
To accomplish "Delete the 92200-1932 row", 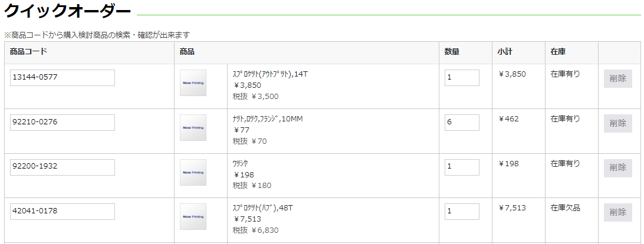I will 617,168.
